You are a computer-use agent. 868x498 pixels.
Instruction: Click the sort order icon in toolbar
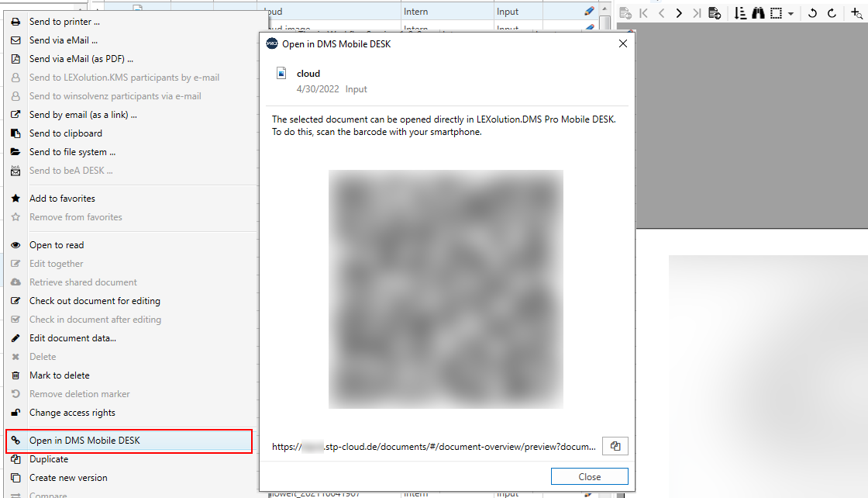click(740, 12)
